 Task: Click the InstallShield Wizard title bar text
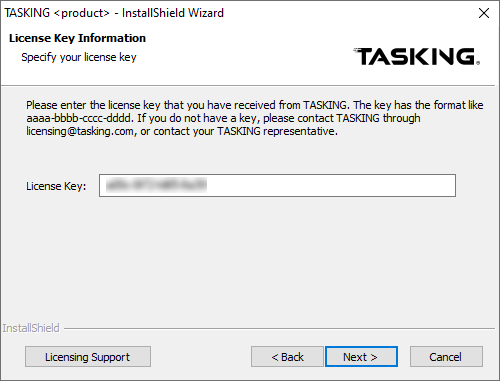click(x=173, y=13)
